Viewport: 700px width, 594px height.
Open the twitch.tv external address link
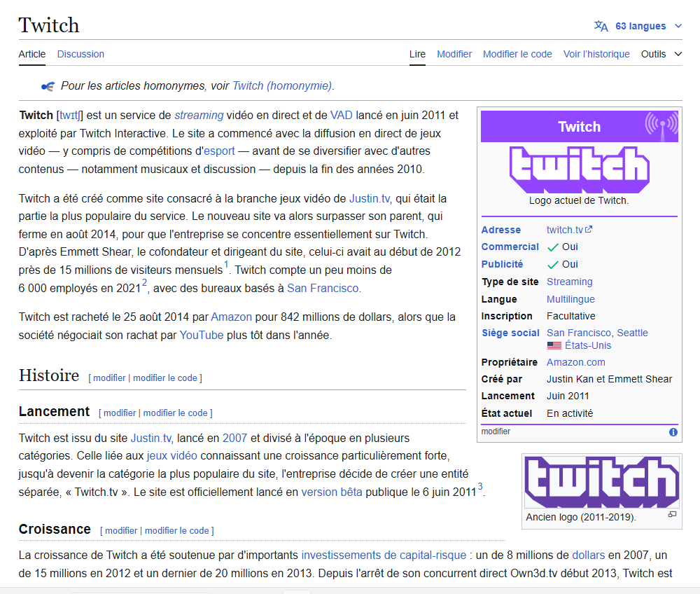(x=564, y=230)
